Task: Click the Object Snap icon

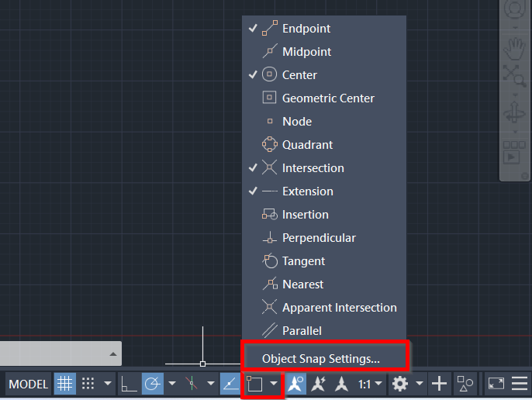Action: pyautogui.click(x=254, y=384)
